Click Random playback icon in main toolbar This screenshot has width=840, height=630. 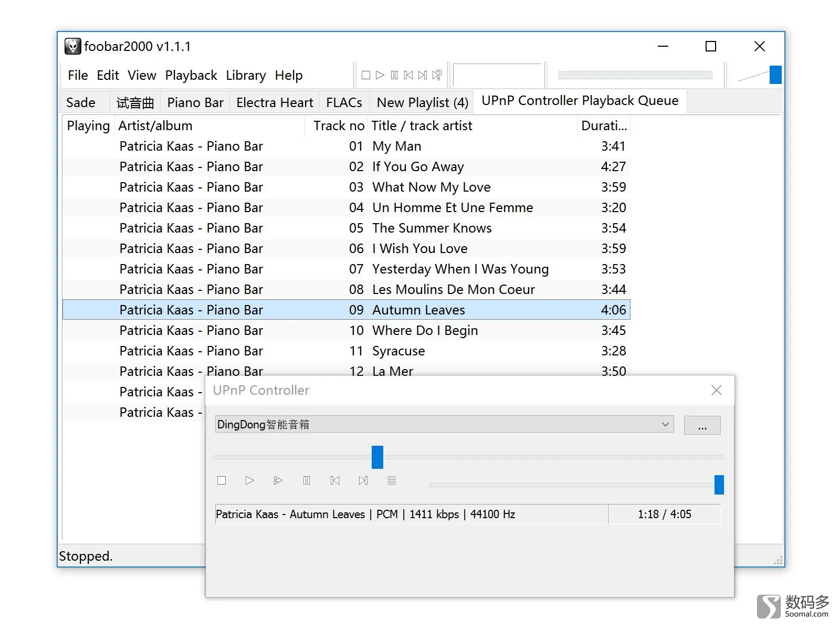(x=437, y=75)
